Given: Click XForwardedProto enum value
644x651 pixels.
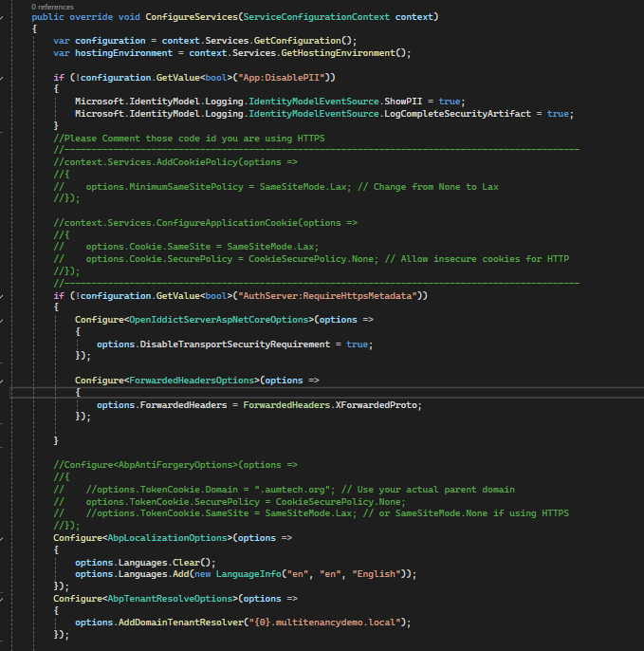Looking at the screenshot, I should coord(377,405).
